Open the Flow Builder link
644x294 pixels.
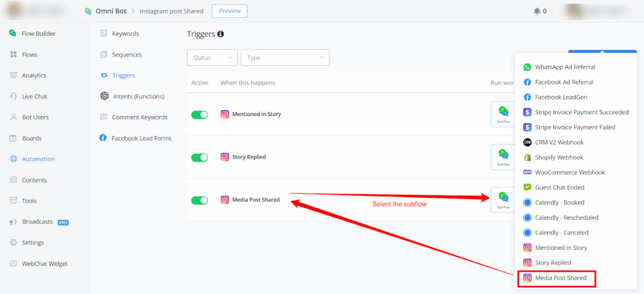point(38,33)
